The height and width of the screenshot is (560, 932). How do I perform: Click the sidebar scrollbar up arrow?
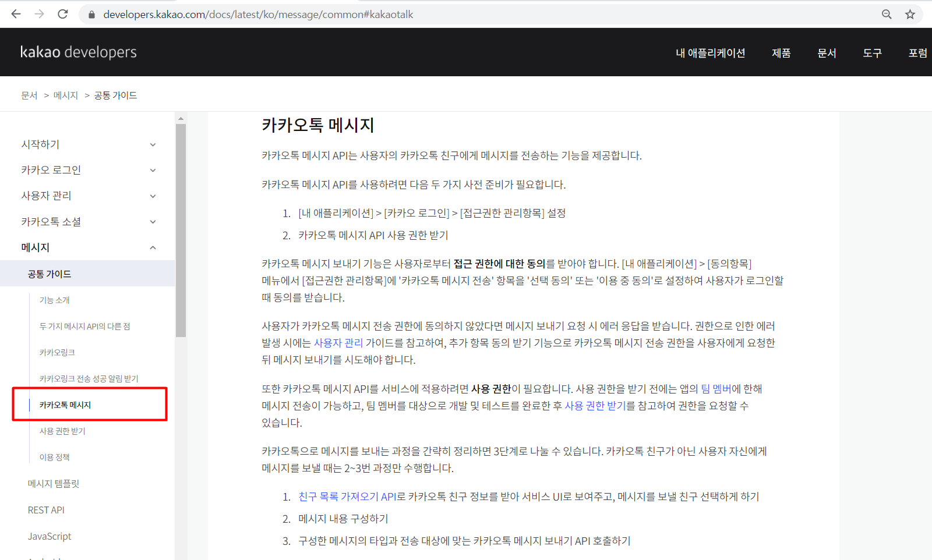(x=181, y=118)
